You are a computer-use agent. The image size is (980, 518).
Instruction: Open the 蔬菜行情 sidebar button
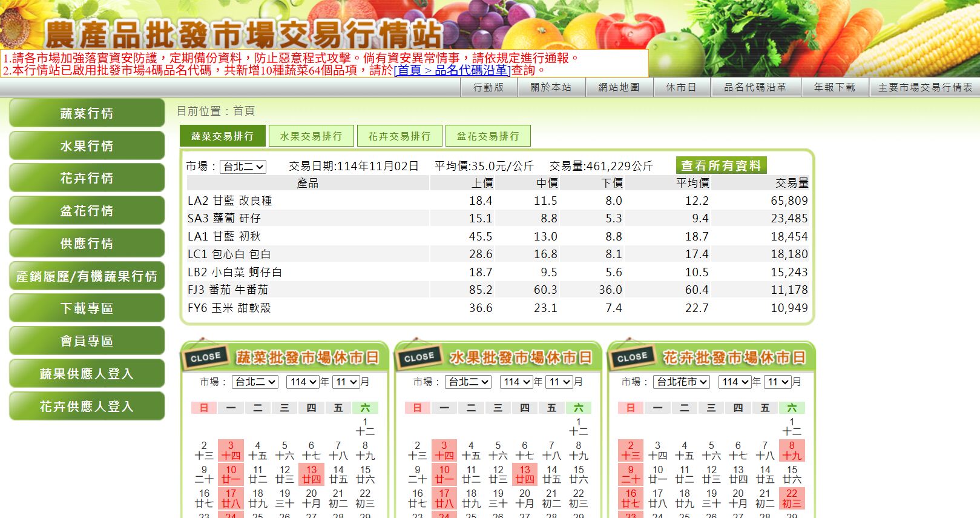coord(87,113)
